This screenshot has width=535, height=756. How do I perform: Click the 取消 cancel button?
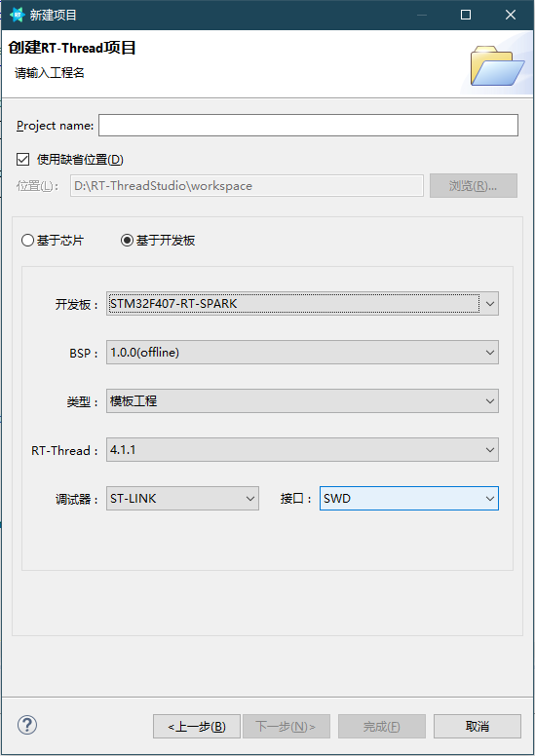point(478,727)
